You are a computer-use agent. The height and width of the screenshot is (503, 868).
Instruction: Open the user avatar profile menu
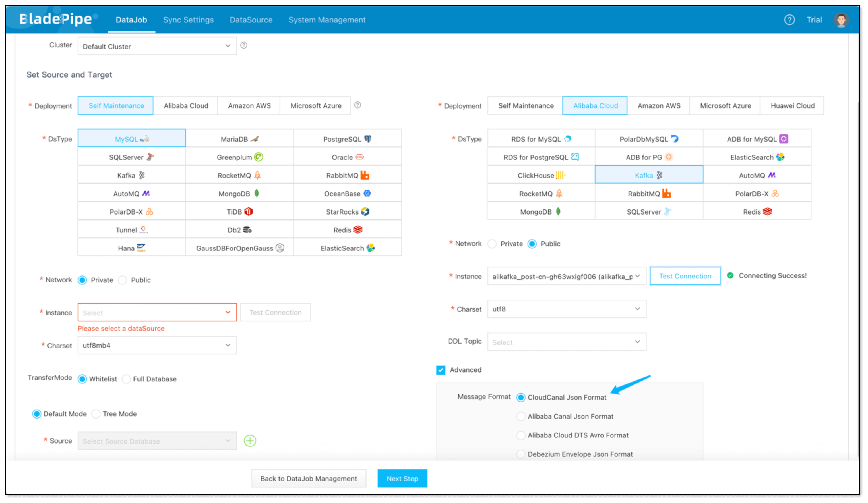pos(841,20)
